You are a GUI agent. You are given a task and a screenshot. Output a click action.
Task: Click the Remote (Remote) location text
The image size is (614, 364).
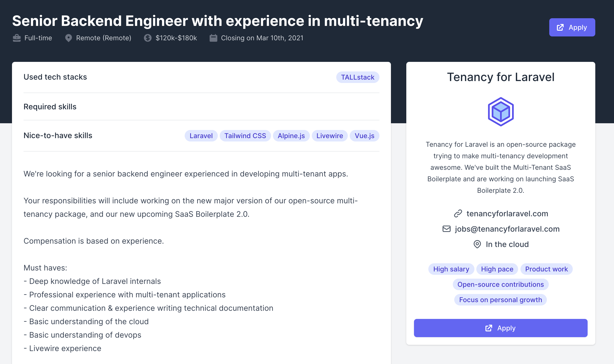pos(104,38)
